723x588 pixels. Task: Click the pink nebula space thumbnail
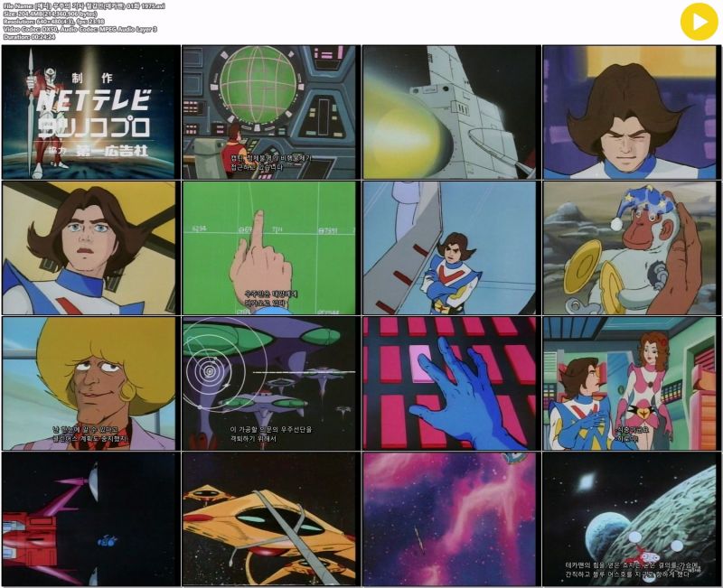450,518
